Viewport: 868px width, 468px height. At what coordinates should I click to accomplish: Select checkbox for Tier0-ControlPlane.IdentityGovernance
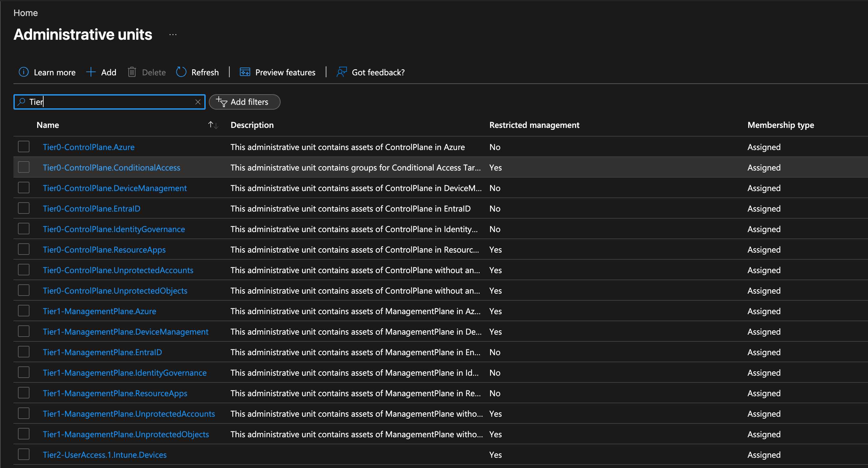pyautogui.click(x=24, y=229)
